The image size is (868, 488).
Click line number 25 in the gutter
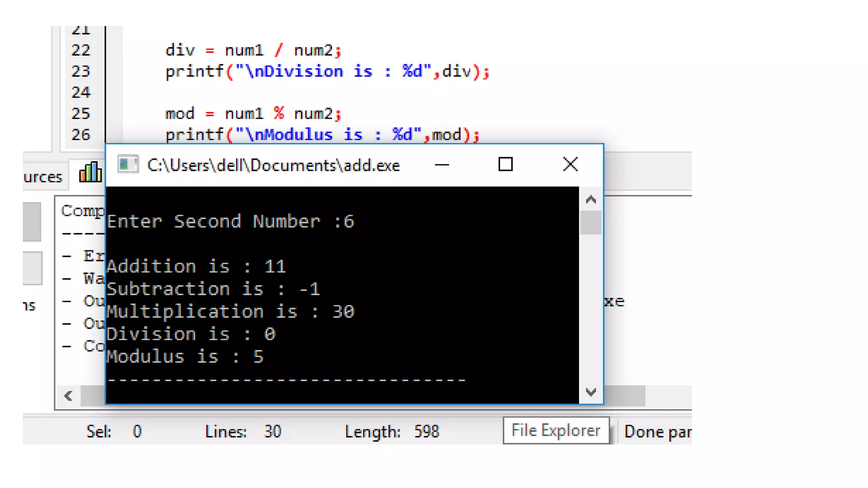point(81,114)
